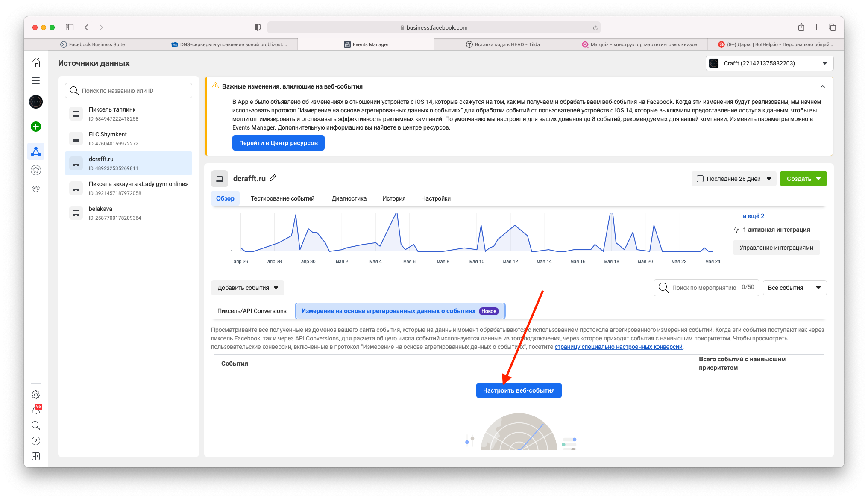The width and height of the screenshot is (868, 499).
Task: Switch to Facebook Business Suite browser tab
Action: coord(93,44)
